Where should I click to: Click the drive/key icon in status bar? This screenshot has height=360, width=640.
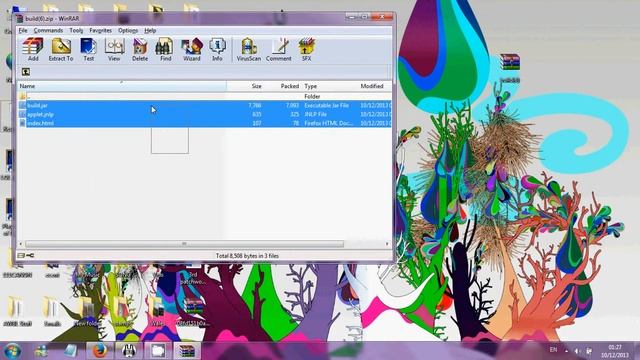pos(26,256)
